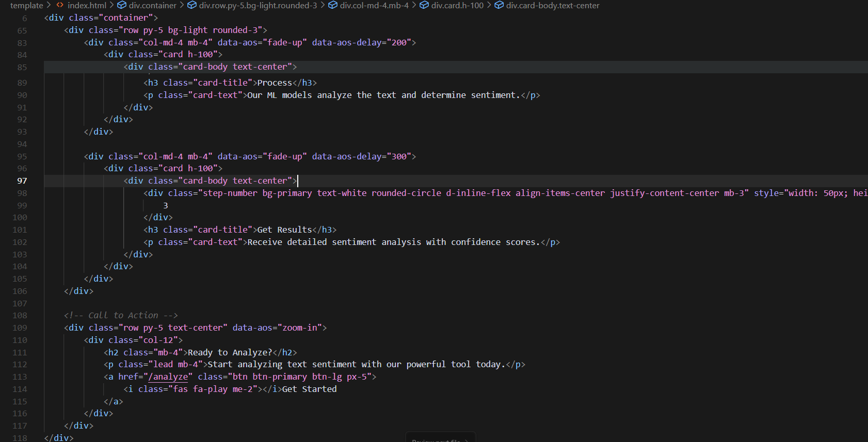Viewport: 868px width, 442px height.
Task: Follow the /analyze href link
Action: click(x=168, y=376)
